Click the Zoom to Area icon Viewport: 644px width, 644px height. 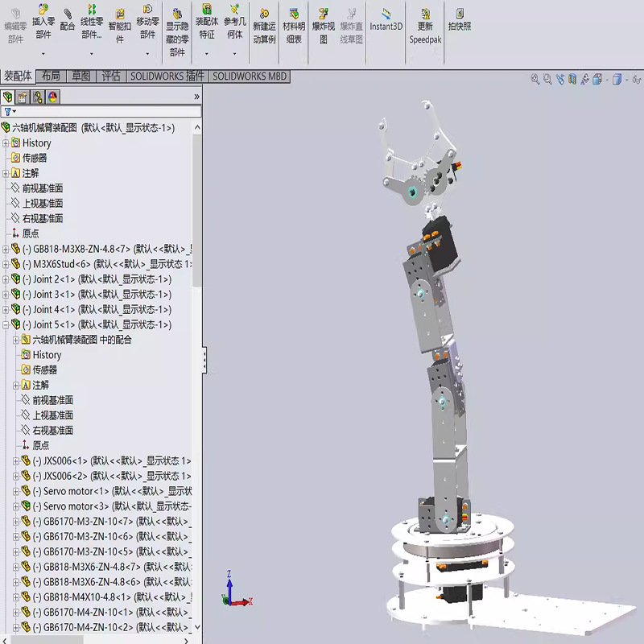coord(547,79)
